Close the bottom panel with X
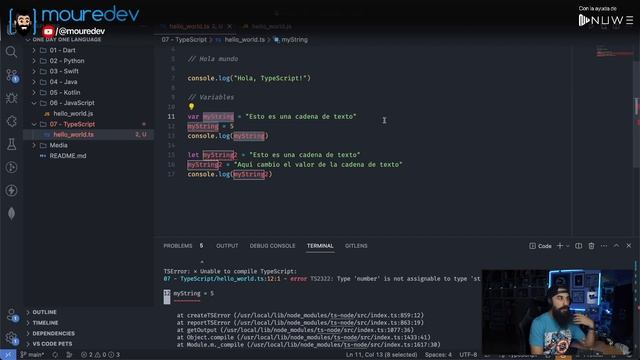Image resolution: width=640 pixels, height=360 pixels. pyautogui.click(x=629, y=246)
